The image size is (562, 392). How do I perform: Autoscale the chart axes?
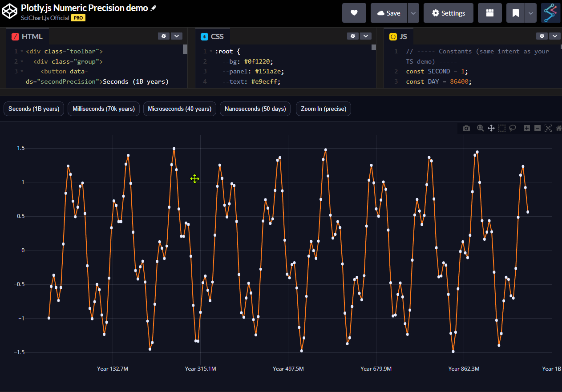point(548,128)
